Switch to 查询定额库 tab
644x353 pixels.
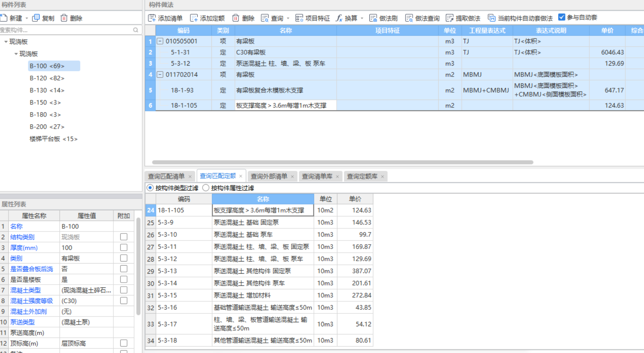362,176
